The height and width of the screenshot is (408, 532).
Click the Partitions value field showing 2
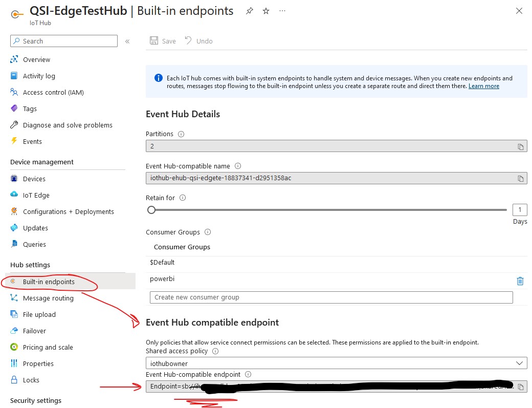pyautogui.click(x=336, y=146)
